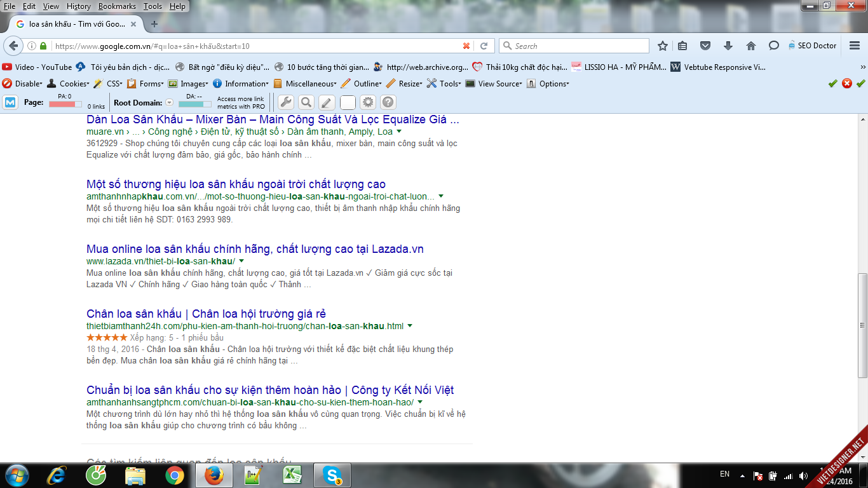Open the Outline dropdown menu
The height and width of the screenshot is (488, 868).
[362, 83]
